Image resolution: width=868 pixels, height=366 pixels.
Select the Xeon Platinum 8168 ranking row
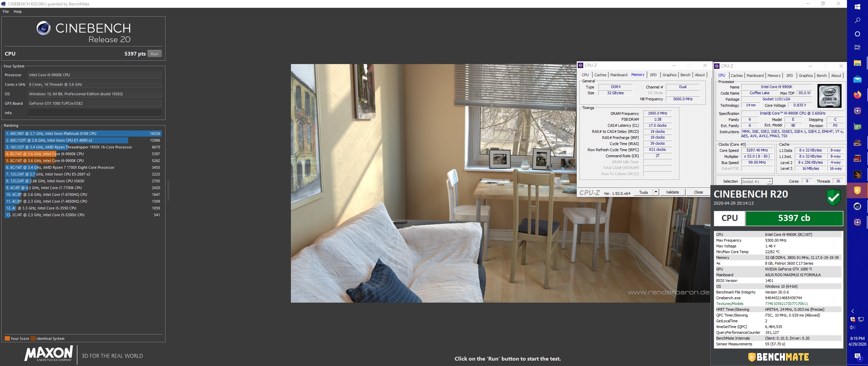pyautogui.click(x=83, y=134)
